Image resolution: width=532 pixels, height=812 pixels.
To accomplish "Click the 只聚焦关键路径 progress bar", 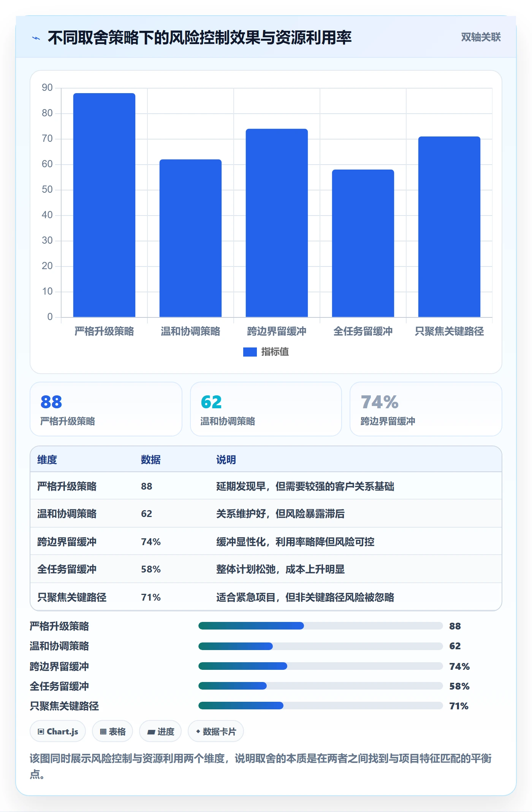I will pos(321,706).
